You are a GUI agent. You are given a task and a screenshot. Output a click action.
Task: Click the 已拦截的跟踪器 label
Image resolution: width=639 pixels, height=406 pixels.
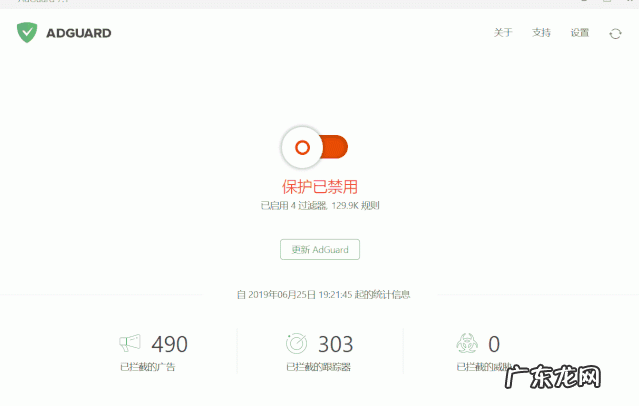click(x=318, y=367)
